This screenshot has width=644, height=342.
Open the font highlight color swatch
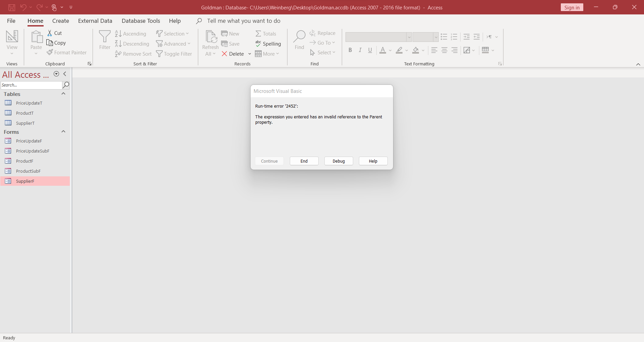coord(400,50)
